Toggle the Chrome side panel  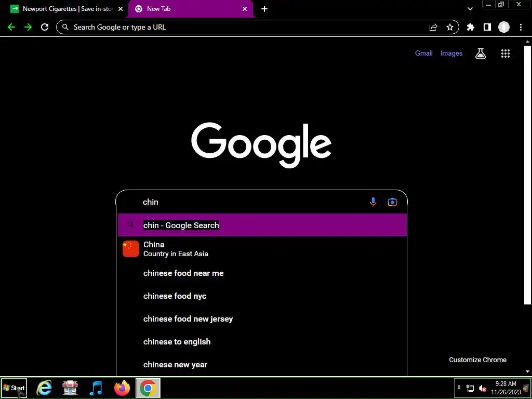click(x=487, y=27)
